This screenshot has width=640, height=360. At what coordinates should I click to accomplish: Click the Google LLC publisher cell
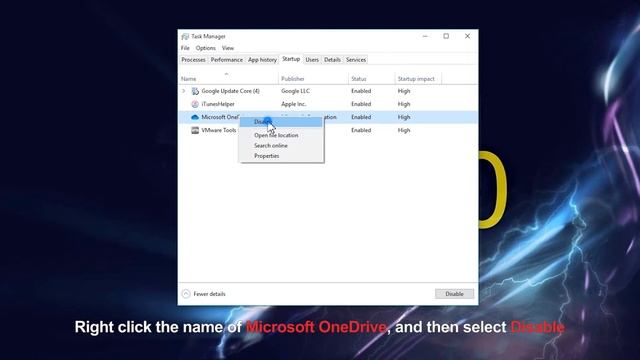[296, 91]
